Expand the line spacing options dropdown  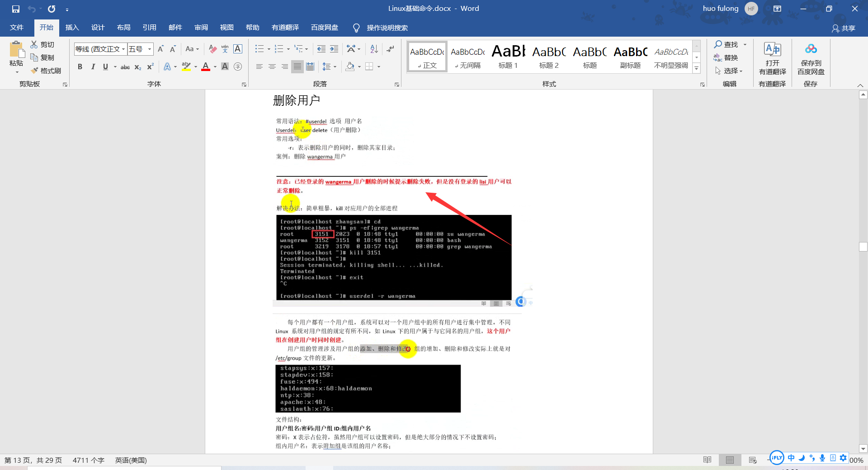point(335,66)
